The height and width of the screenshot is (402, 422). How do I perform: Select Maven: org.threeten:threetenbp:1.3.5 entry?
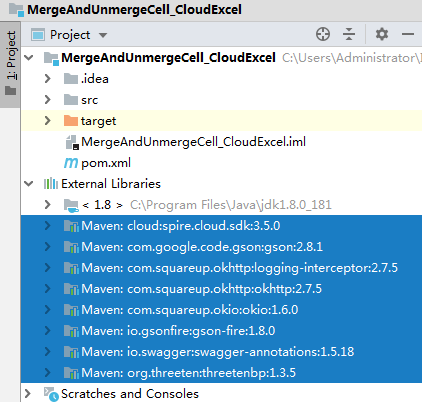188,373
